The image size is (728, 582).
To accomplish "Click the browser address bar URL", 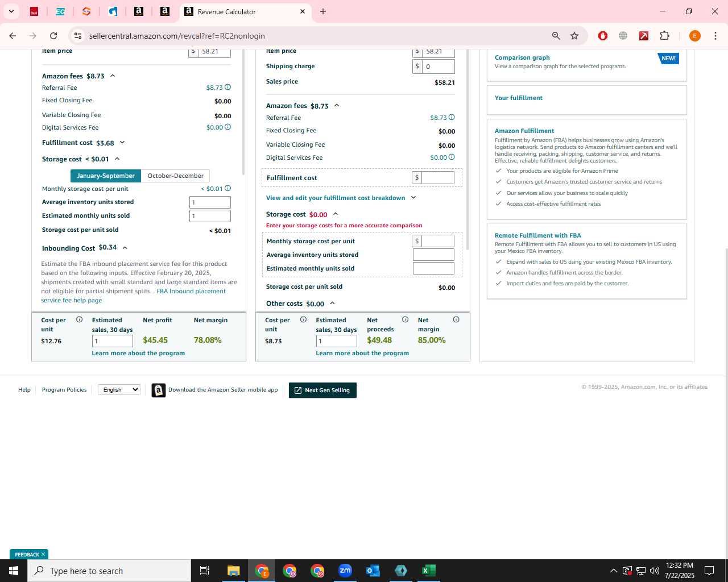I will [177, 36].
